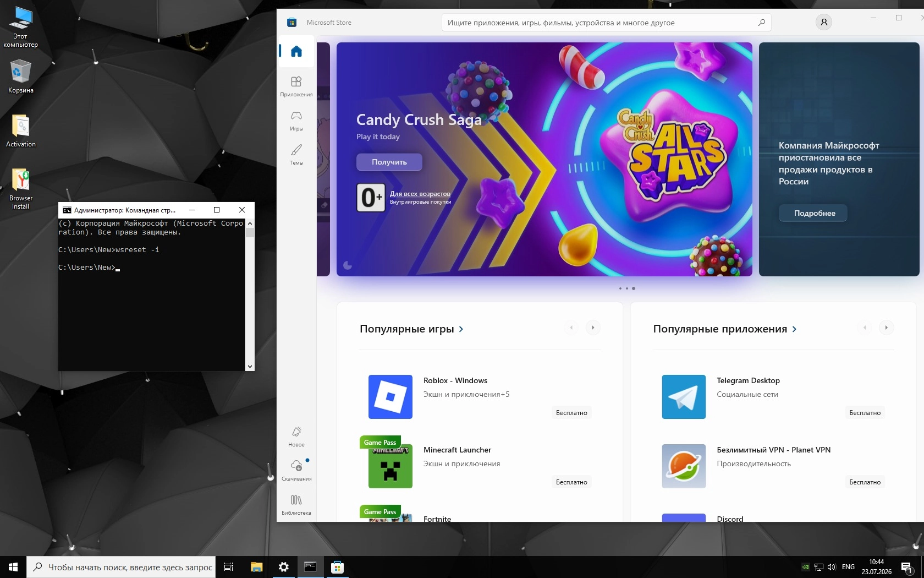Select Корзина recycle bin desktop icon
Screen dimensions: 924x578
point(21,77)
